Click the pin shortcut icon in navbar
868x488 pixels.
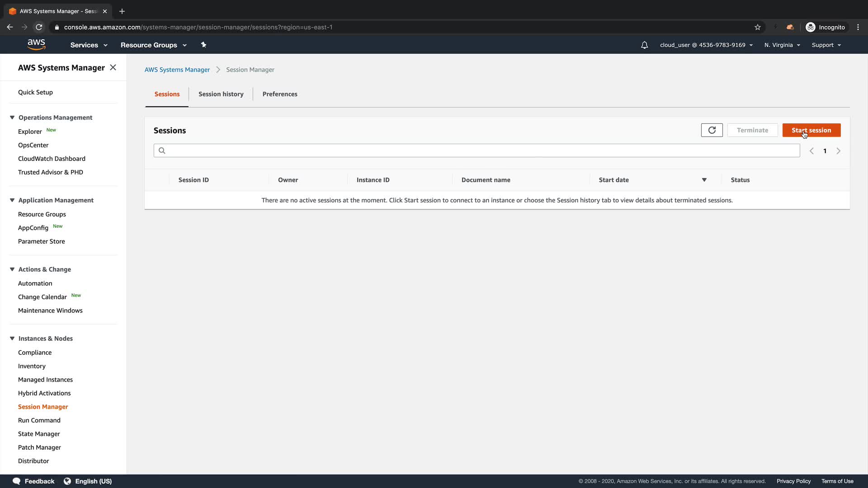click(203, 45)
